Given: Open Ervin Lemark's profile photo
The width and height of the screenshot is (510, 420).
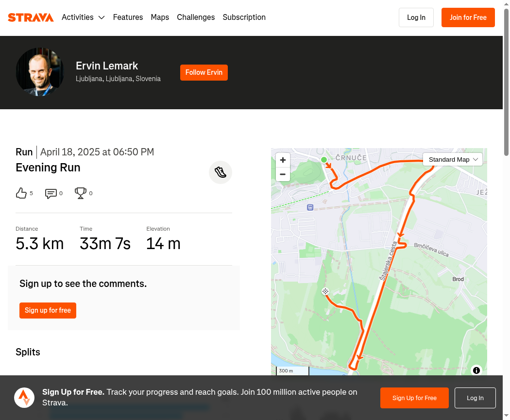Looking at the screenshot, I should (x=40, y=72).
